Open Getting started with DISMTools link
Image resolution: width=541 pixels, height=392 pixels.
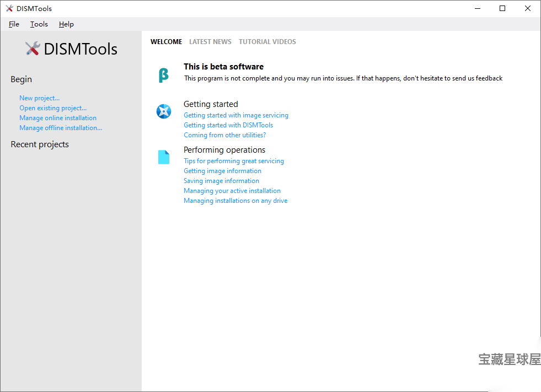coord(228,125)
